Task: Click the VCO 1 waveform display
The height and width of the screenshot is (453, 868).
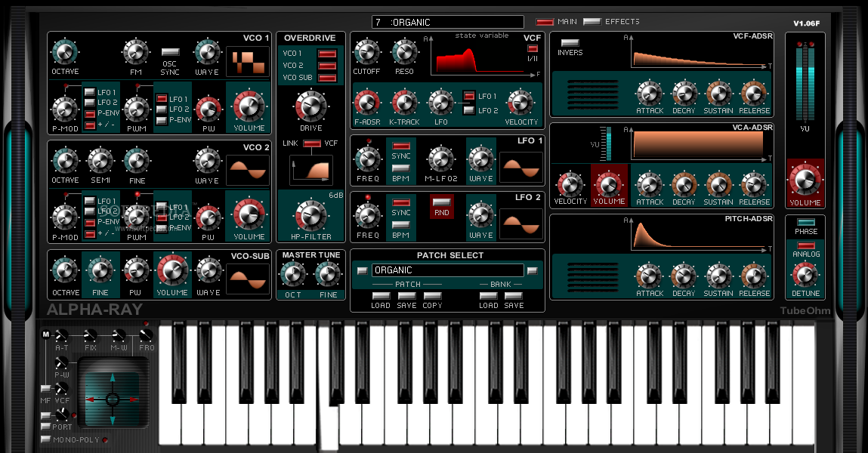Action: tap(248, 61)
